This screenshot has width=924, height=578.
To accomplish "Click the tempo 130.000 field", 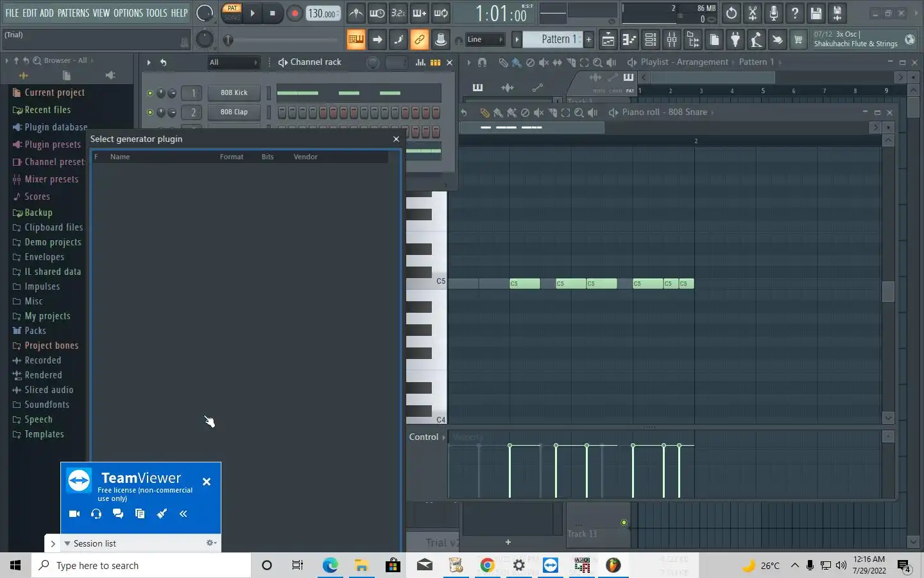I will (323, 13).
